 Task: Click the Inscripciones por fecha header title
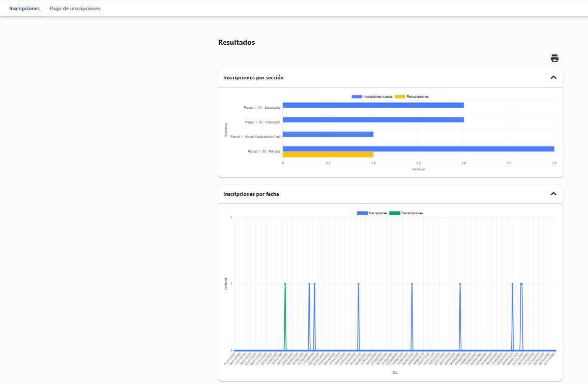coord(251,194)
